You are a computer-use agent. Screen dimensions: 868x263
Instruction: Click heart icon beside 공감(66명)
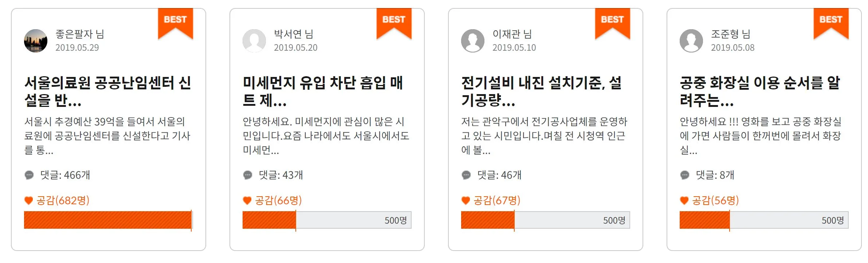[x=247, y=201]
